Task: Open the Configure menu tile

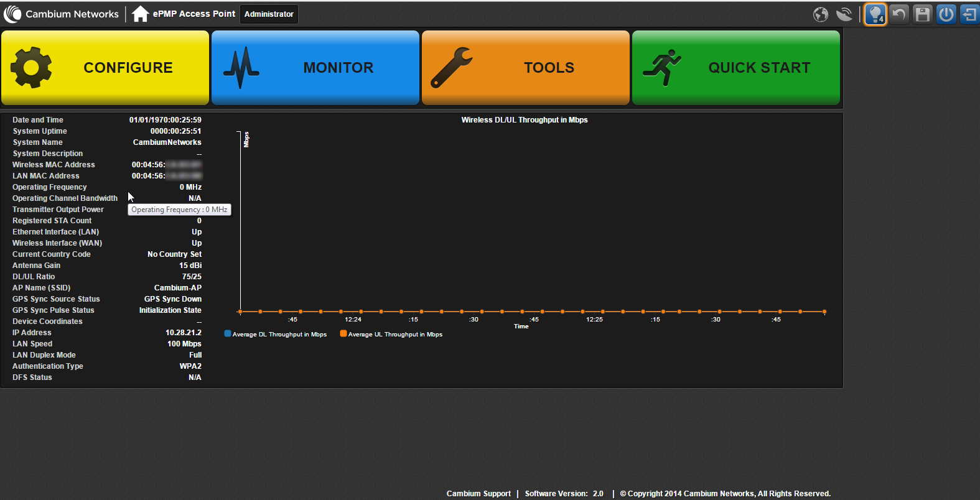Action: click(105, 68)
